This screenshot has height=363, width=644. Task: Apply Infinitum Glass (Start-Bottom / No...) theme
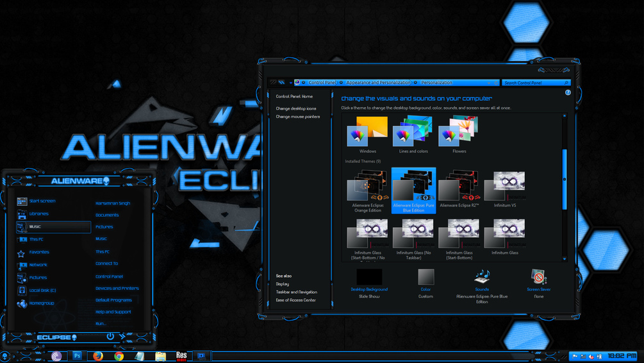click(368, 239)
